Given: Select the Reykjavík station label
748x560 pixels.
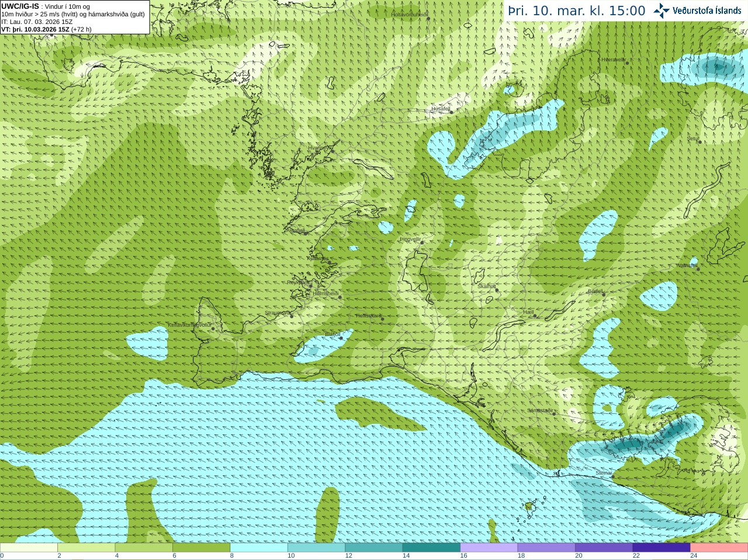Looking at the screenshot, I should (298, 282).
